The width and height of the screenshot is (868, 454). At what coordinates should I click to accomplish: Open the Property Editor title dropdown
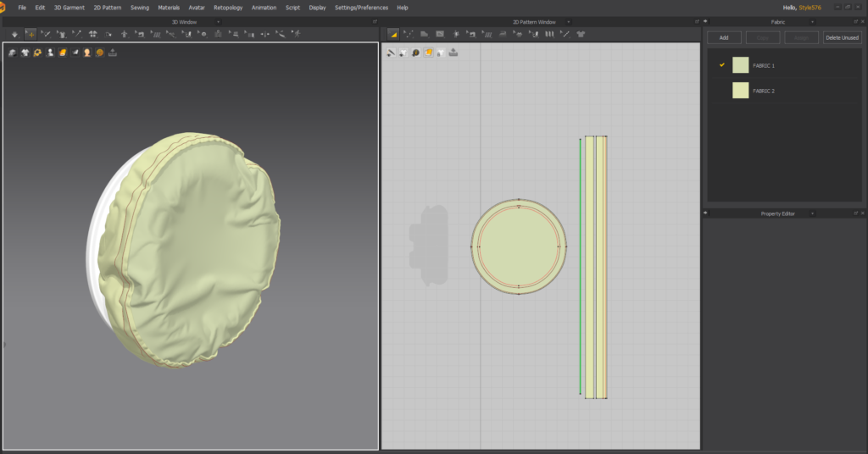(x=813, y=213)
